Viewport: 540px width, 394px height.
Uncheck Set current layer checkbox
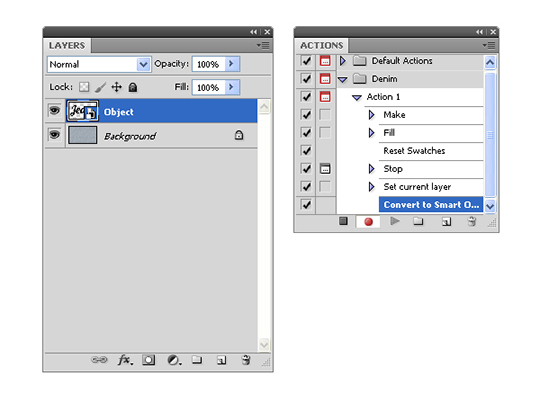(306, 187)
